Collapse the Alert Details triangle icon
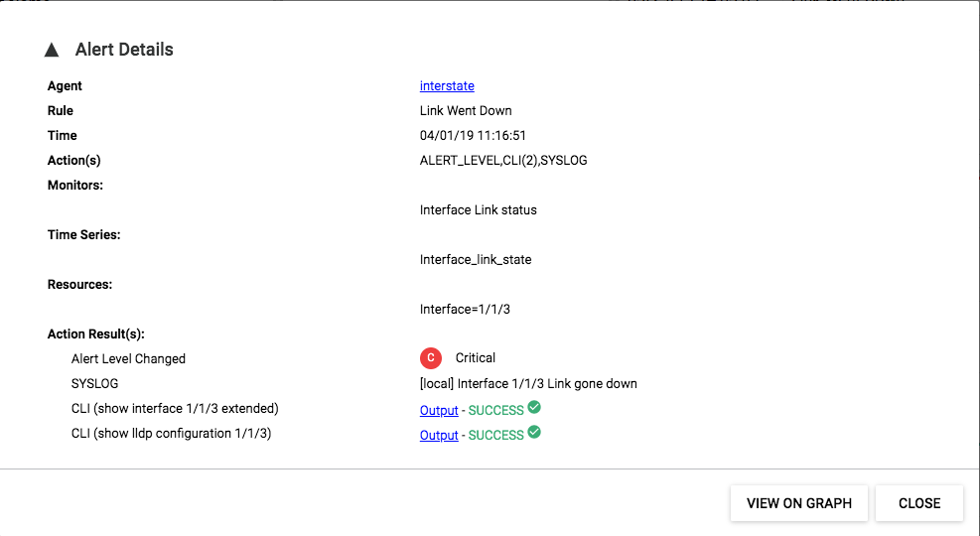 click(52, 50)
